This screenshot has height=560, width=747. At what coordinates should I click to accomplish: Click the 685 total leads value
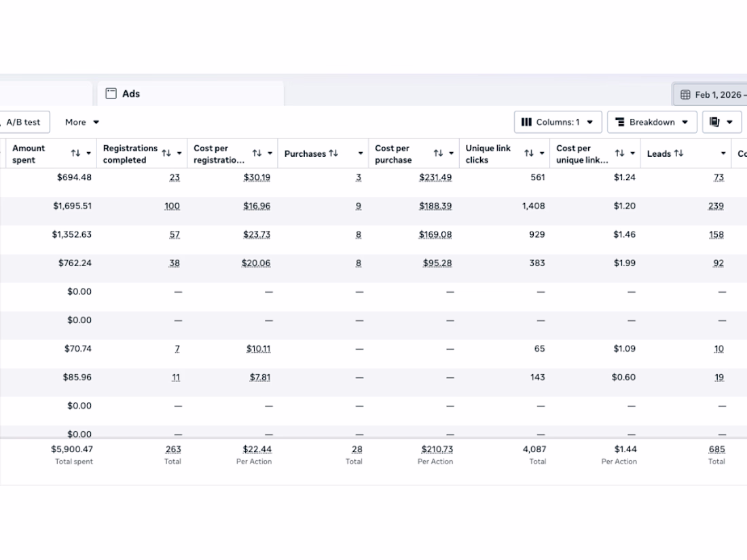716,449
